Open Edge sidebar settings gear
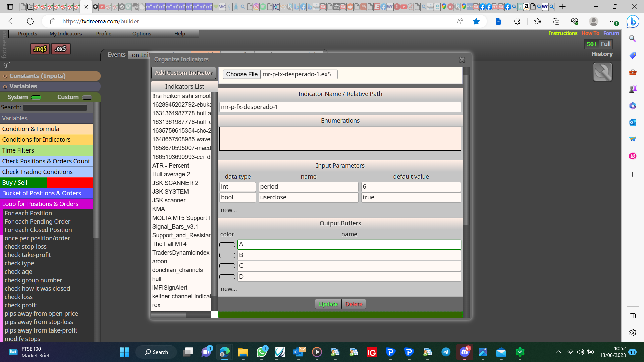The height and width of the screenshot is (362, 644). coord(633,333)
